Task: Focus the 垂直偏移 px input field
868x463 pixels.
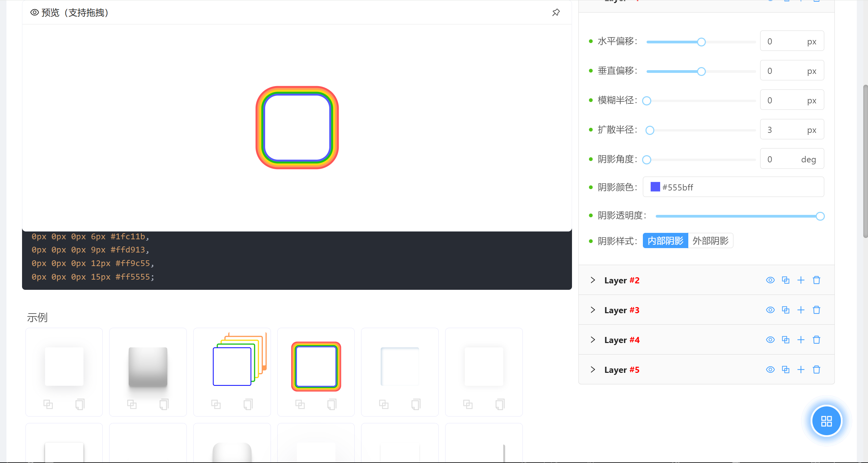Action: [x=792, y=71]
